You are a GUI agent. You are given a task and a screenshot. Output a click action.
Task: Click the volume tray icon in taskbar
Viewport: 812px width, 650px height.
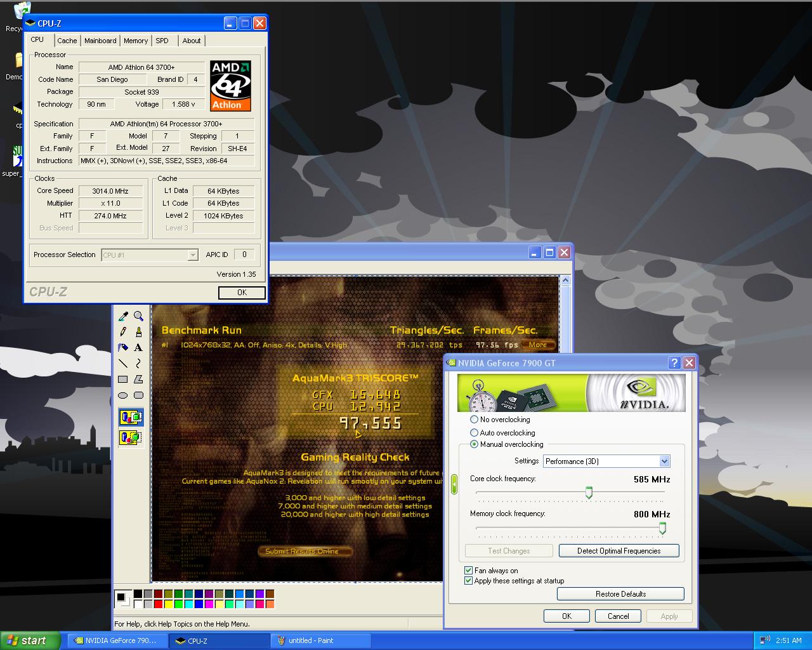coord(764,640)
